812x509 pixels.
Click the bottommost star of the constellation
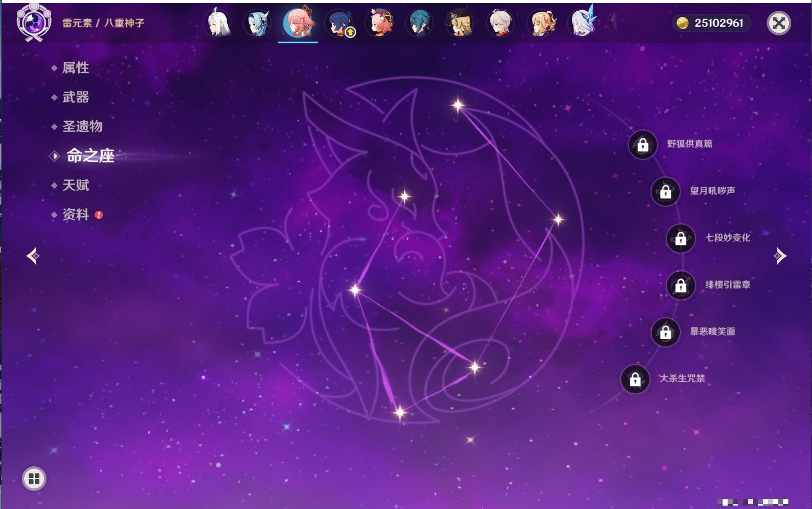tap(400, 413)
